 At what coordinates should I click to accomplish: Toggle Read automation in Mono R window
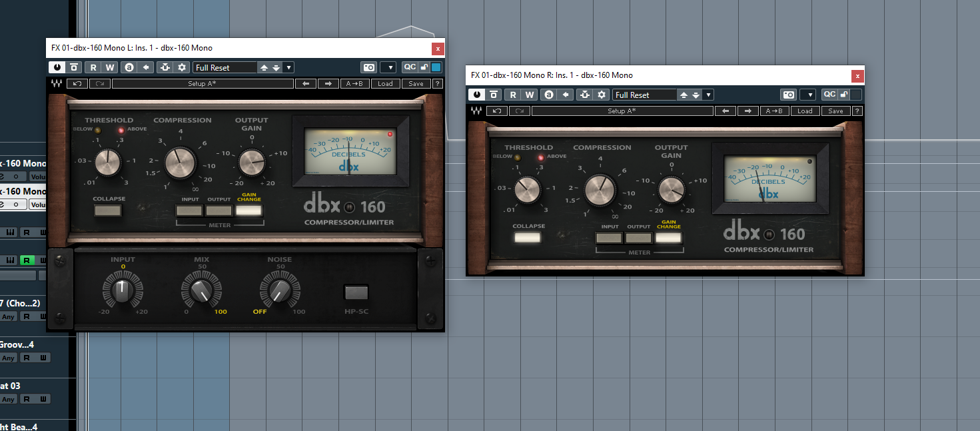tap(513, 95)
